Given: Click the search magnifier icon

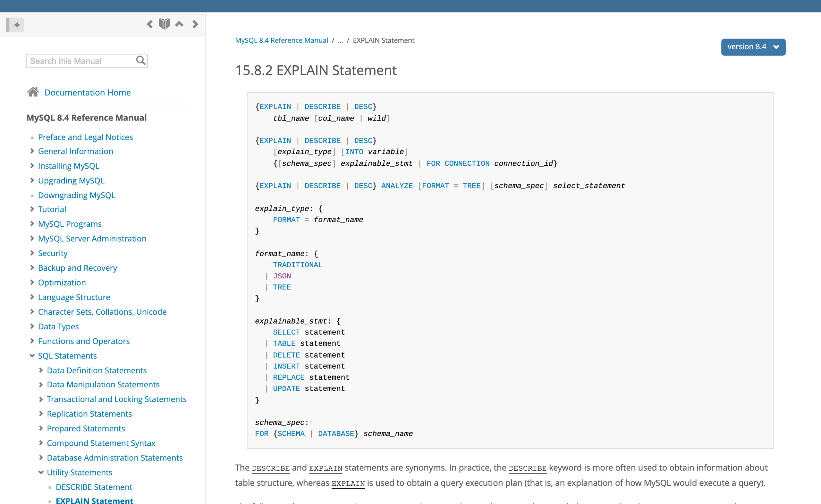Looking at the screenshot, I should (x=141, y=61).
